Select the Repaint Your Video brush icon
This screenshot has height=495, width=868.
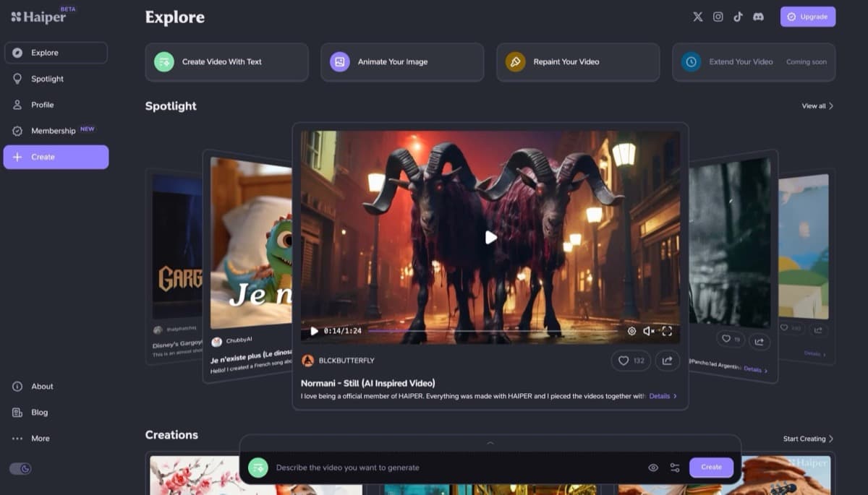[x=515, y=62]
